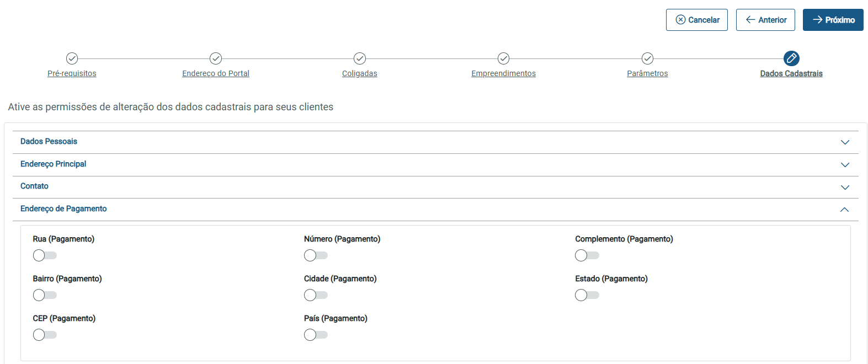Viewport: 868px width, 364px height.
Task: Click the Parâmetros step checkmark icon
Action: click(x=647, y=58)
